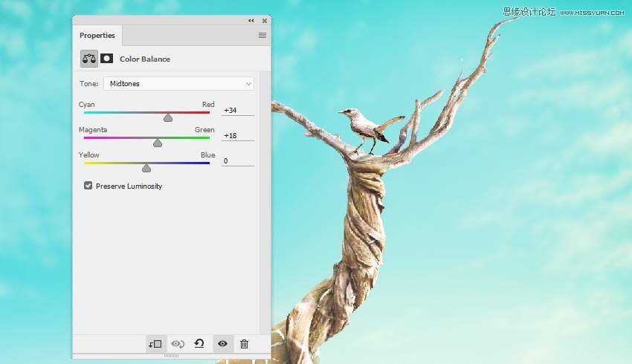Switch to the Properties tab

(x=97, y=35)
